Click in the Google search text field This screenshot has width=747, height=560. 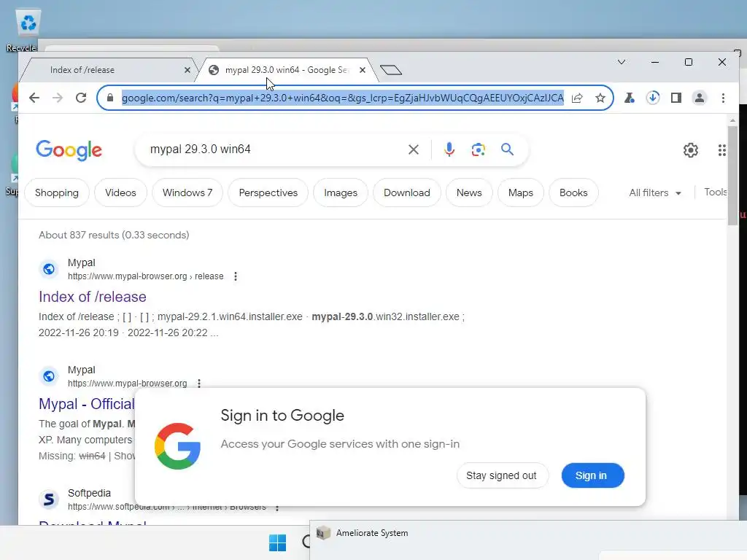point(274,149)
